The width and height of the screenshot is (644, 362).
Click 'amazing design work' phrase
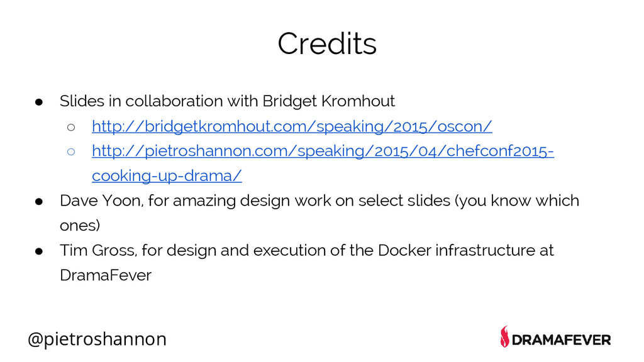coord(252,200)
